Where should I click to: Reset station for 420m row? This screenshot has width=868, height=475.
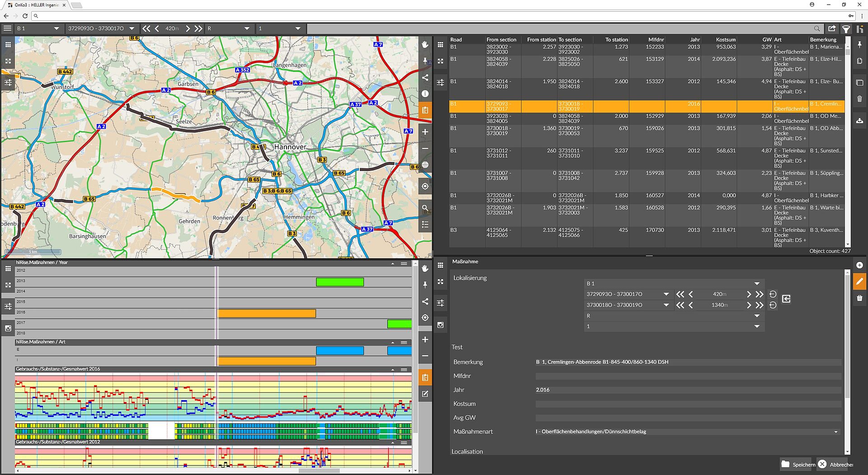click(x=773, y=294)
